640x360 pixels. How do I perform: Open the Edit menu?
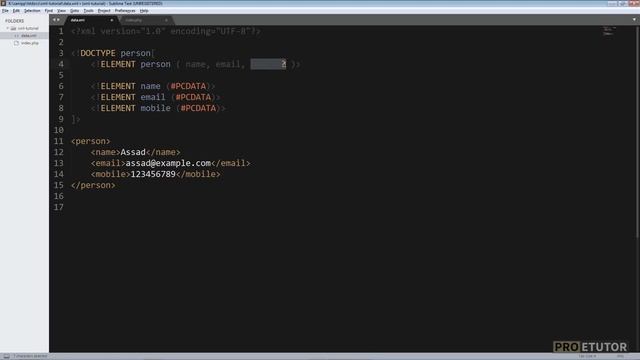[16, 11]
